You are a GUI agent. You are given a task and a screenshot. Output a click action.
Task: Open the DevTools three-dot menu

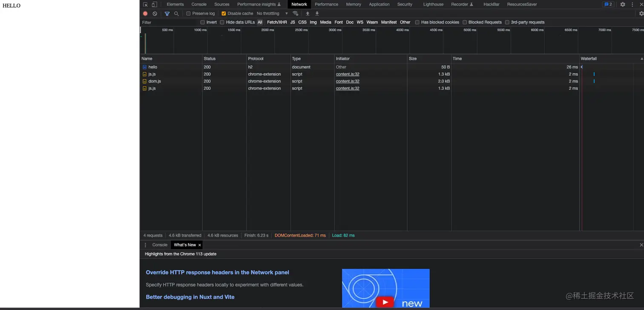pos(632,4)
